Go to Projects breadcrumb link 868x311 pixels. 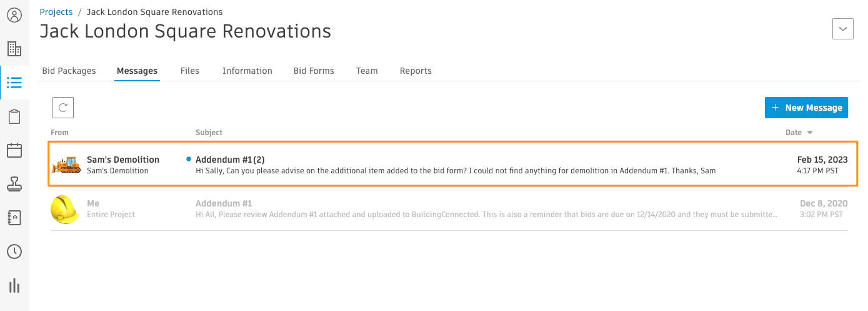56,12
